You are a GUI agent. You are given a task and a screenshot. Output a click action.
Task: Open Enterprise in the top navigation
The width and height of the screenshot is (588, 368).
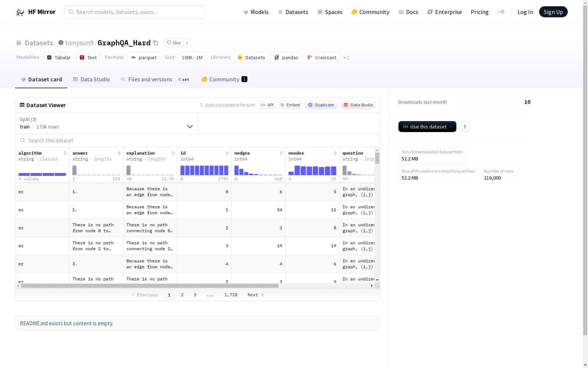point(445,12)
